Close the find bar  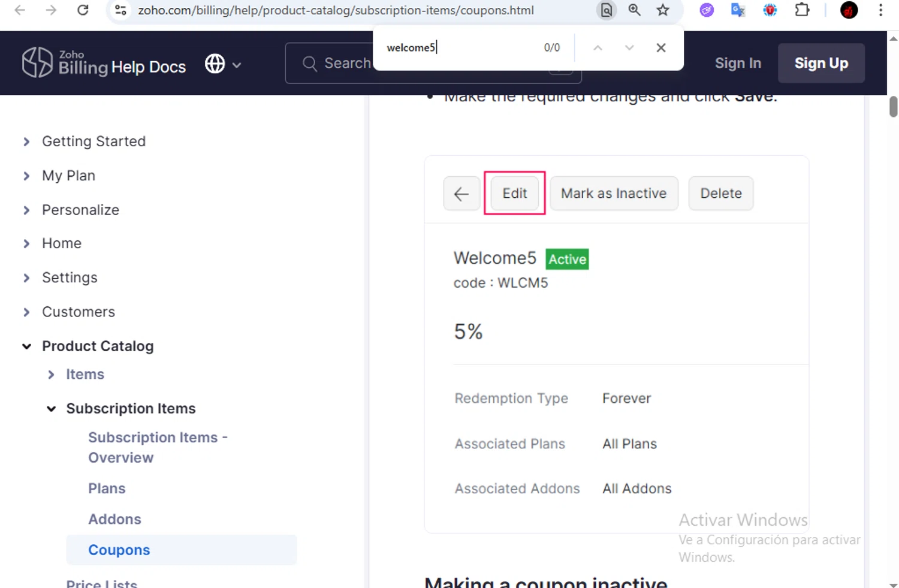coord(660,48)
